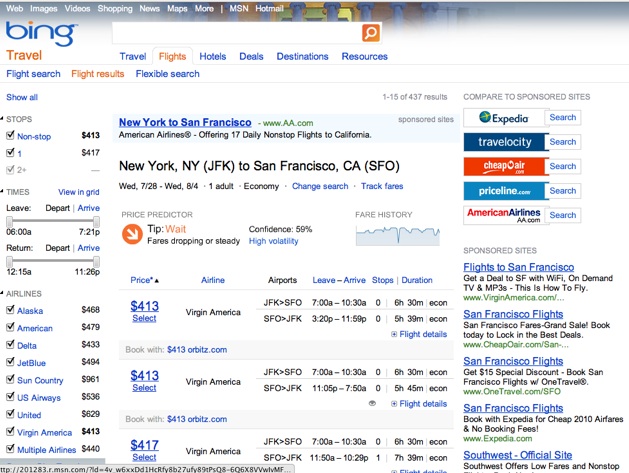The width and height of the screenshot is (629, 473).
Task: Click Show all filters link
Action: pyautogui.click(x=22, y=97)
